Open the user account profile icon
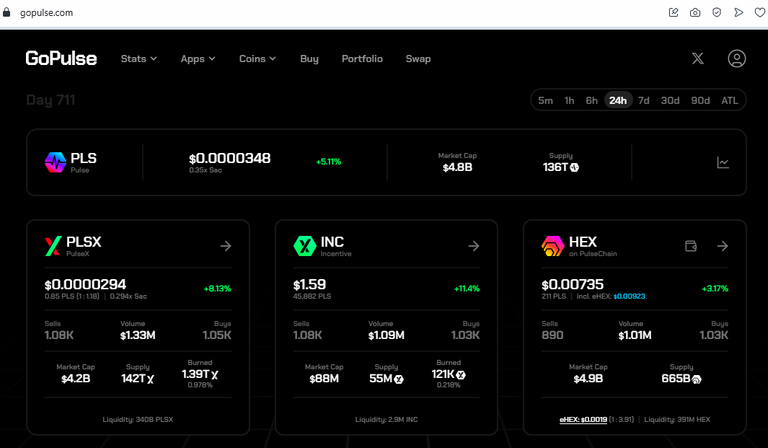 (737, 59)
